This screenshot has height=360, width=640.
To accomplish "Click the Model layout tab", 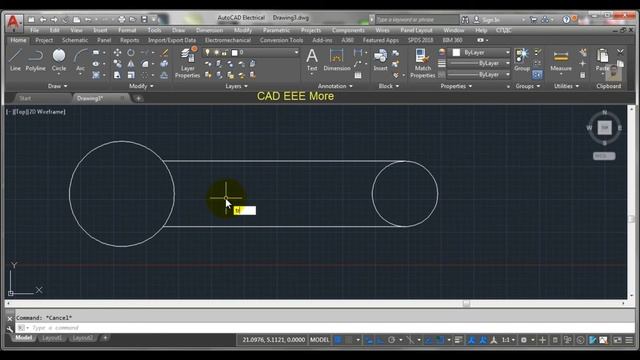I will click(24, 338).
